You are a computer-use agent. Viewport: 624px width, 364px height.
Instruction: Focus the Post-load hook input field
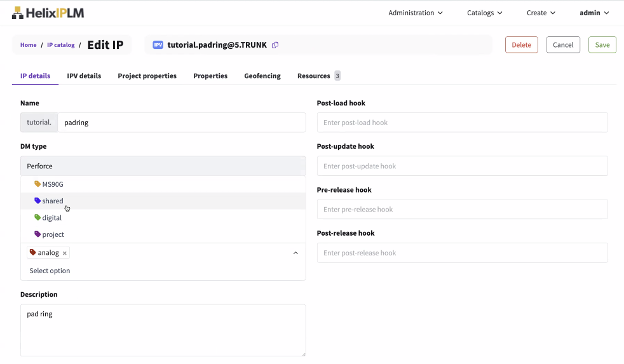[462, 123]
